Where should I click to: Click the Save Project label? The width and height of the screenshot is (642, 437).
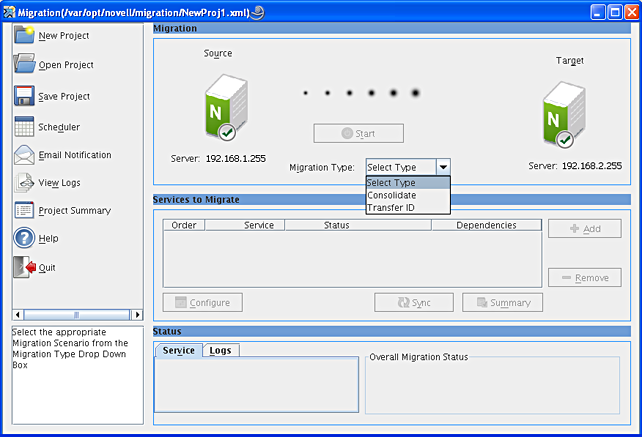[64, 96]
